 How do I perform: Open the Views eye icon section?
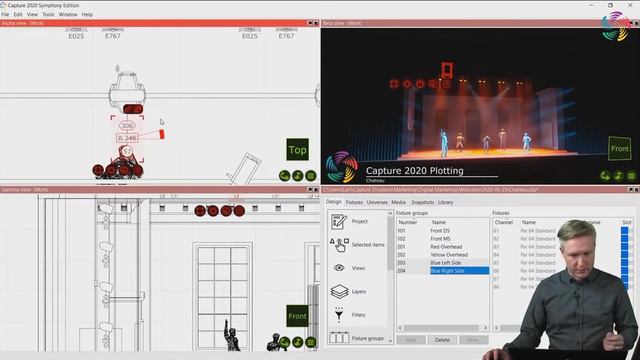(x=339, y=268)
